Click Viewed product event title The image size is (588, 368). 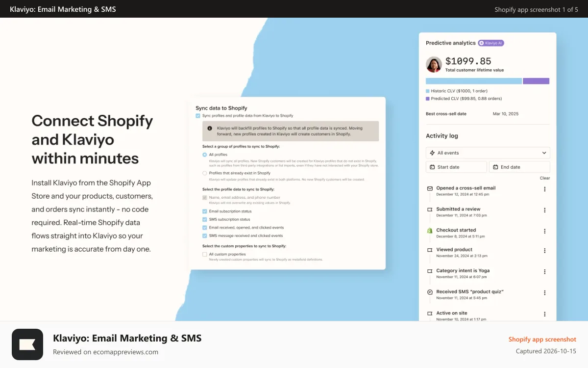point(455,250)
